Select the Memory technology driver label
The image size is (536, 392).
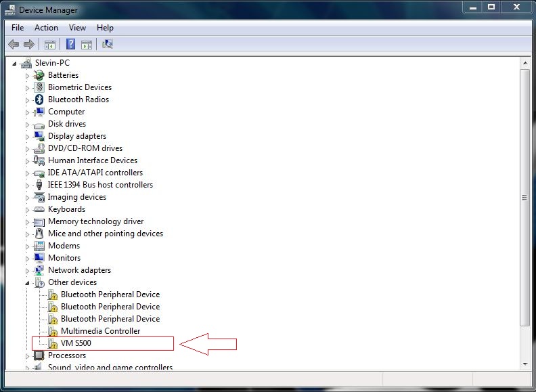pos(95,221)
